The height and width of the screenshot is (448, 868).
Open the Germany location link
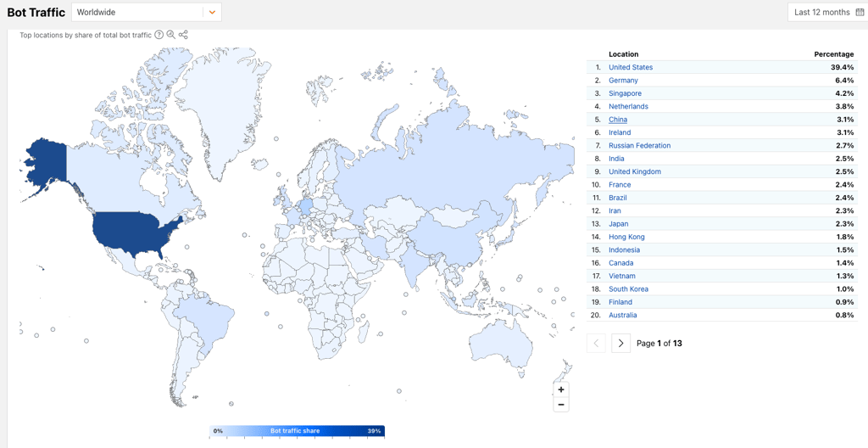click(623, 81)
